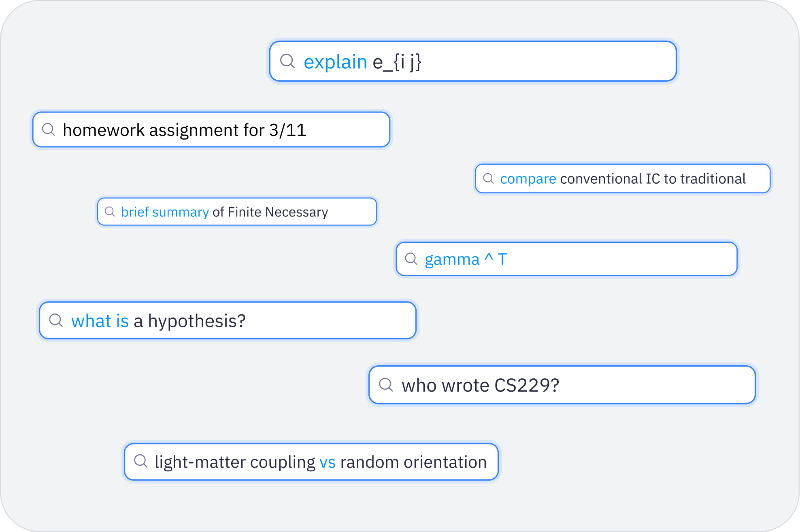
Task: Select the magnifier icon in 'who wrote CS229?' box
Action: (386, 385)
